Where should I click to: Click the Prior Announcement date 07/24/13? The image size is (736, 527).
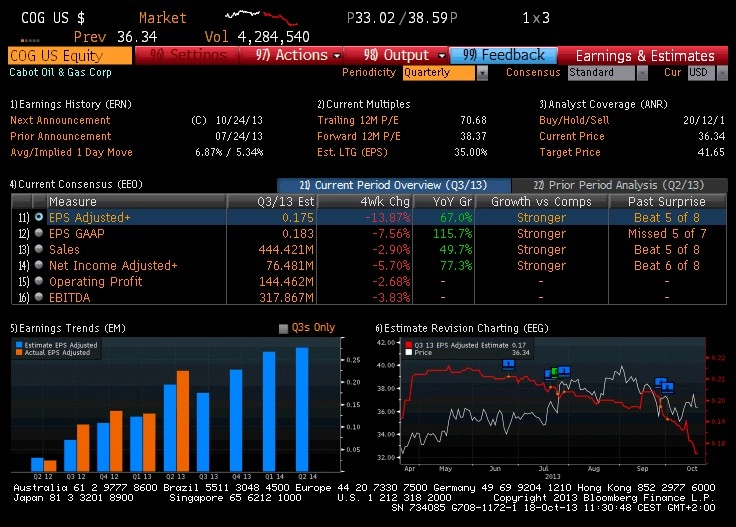point(239,136)
